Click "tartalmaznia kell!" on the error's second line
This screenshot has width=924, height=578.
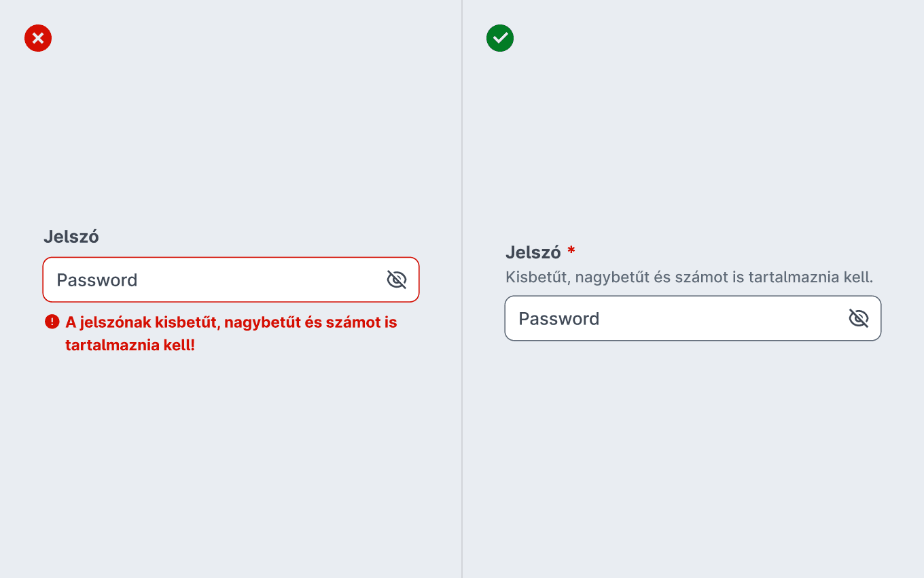tap(130, 345)
